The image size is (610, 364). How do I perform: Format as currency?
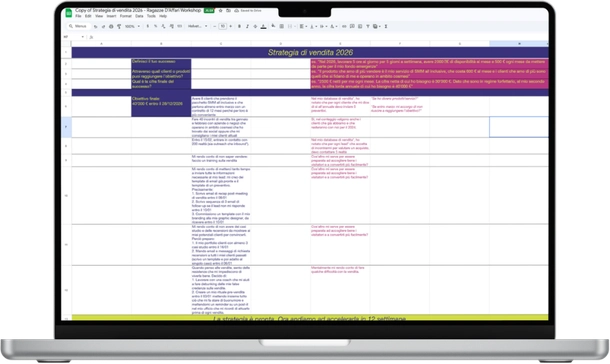pyautogui.click(x=147, y=26)
